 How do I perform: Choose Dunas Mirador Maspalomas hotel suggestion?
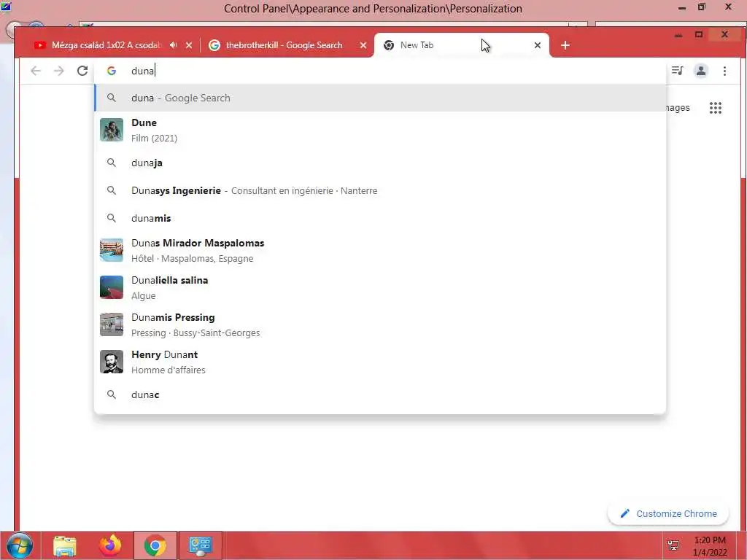(380, 251)
